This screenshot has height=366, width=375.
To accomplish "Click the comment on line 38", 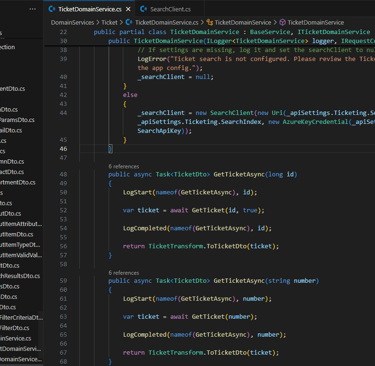I will [x=256, y=50].
